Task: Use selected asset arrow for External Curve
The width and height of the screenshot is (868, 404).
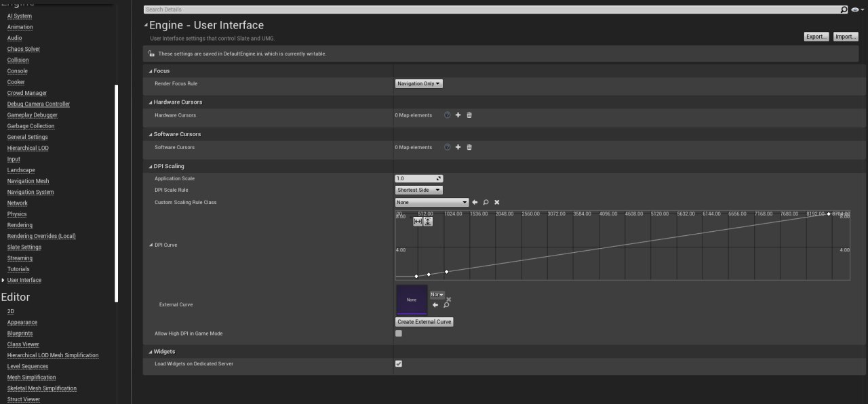Action: (435, 305)
